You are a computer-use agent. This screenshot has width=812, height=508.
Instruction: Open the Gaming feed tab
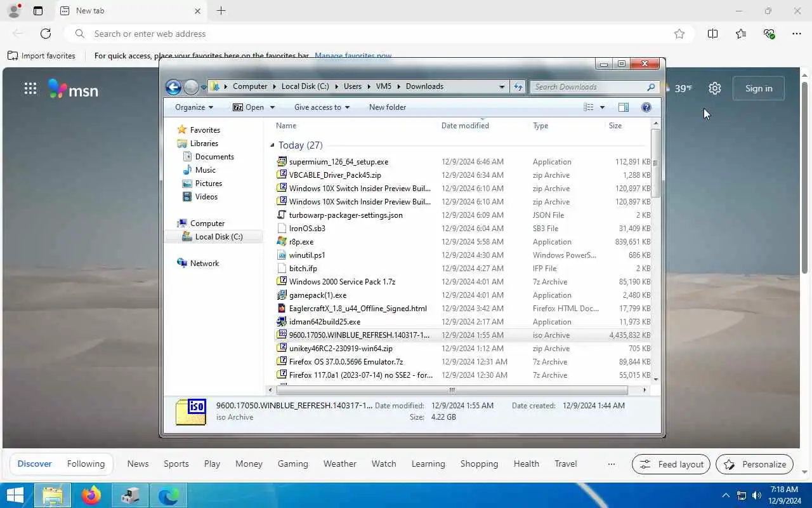tap(292, 464)
